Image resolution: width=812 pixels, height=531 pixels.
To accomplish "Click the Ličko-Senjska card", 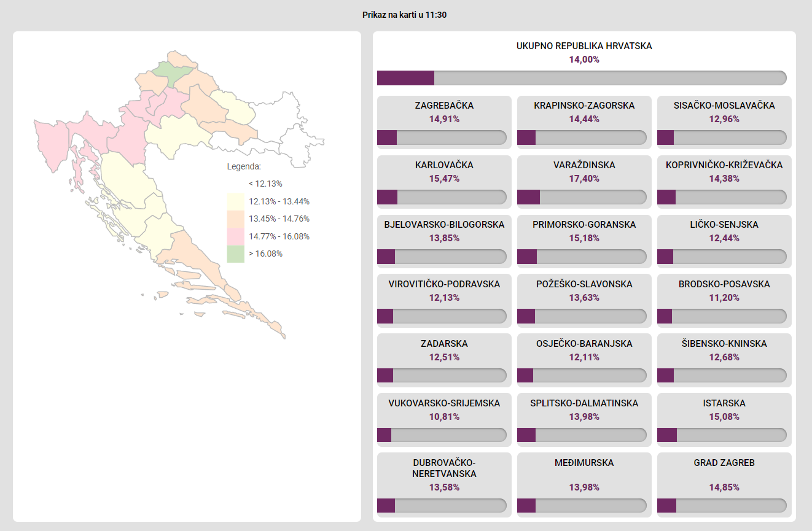I will tap(724, 241).
